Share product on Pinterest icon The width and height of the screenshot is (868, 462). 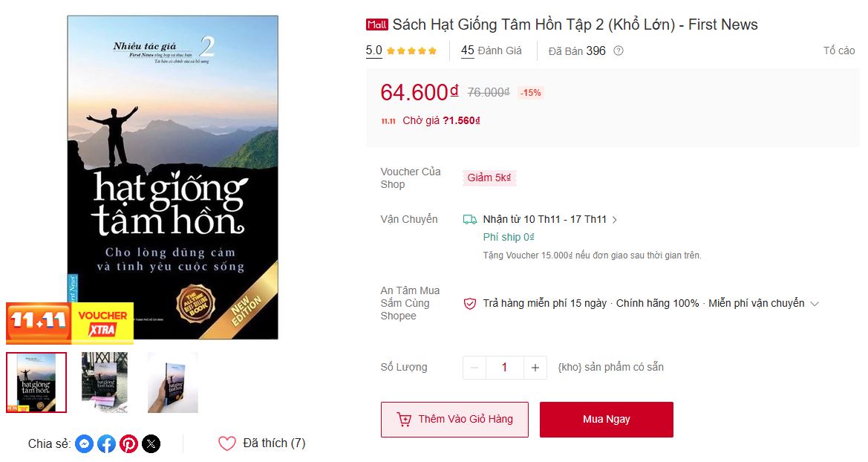(x=129, y=443)
